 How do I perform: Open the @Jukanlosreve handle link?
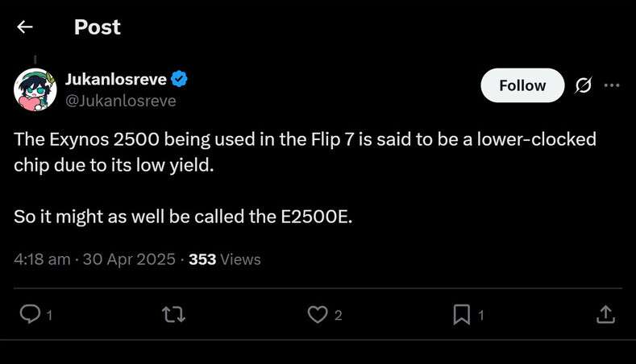pos(120,101)
